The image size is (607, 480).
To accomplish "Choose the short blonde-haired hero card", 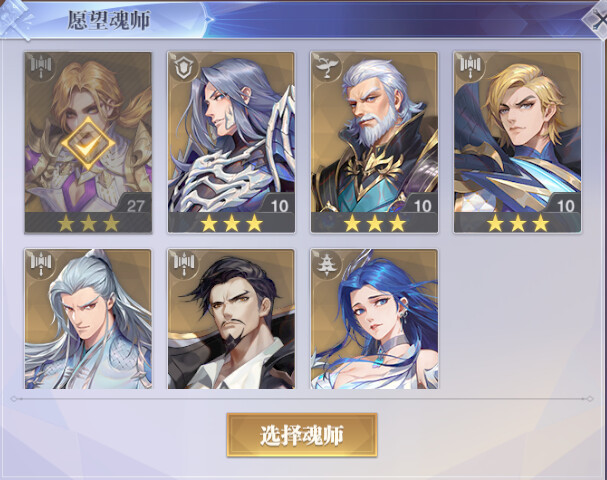I will (x=518, y=142).
